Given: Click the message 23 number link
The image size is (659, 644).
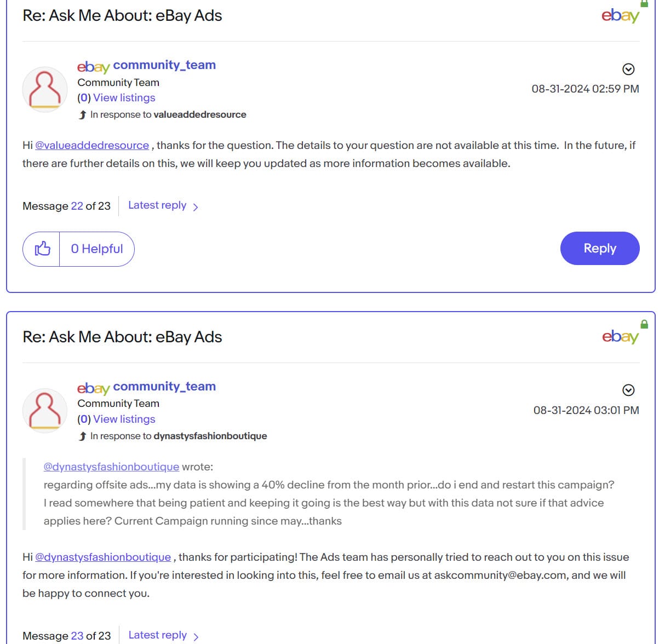Looking at the screenshot, I should pos(77,636).
